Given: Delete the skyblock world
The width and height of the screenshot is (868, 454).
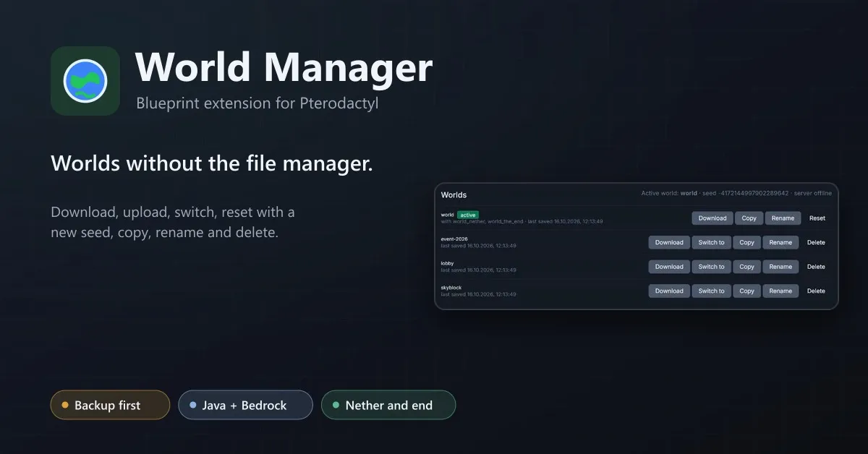Looking at the screenshot, I should tap(816, 291).
